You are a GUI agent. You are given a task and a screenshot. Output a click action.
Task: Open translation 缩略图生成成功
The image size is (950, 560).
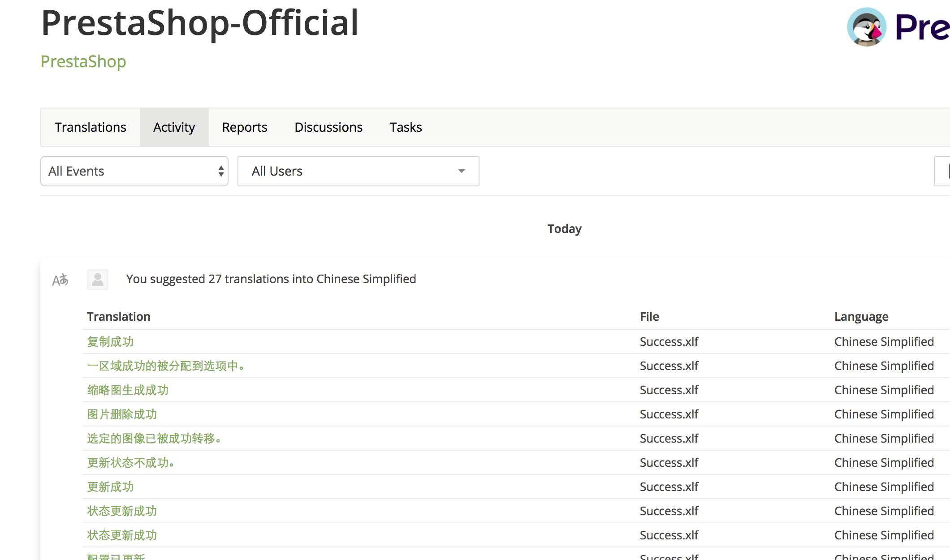[128, 390]
